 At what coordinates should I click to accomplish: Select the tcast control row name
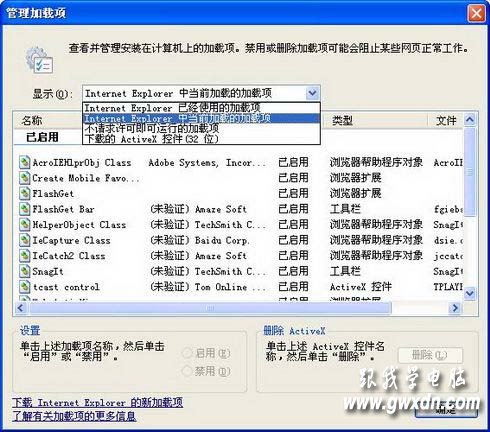pyautogui.click(x=66, y=287)
